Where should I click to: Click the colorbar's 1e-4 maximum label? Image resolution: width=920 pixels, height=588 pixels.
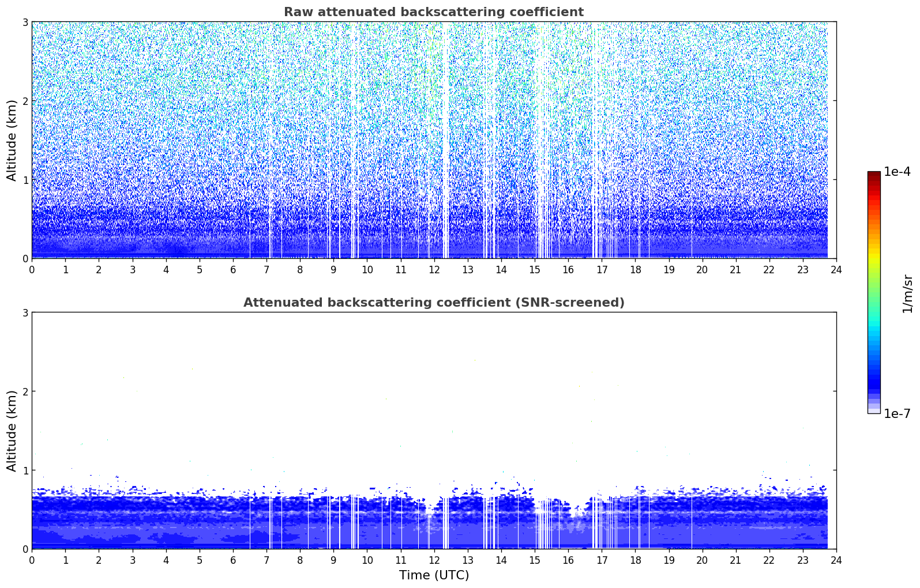(897, 172)
